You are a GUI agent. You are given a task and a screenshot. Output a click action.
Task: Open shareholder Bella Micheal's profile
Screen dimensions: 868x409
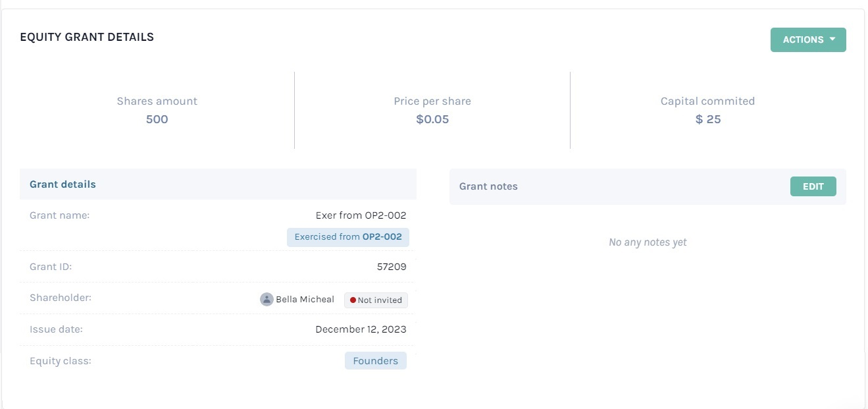click(x=305, y=299)
